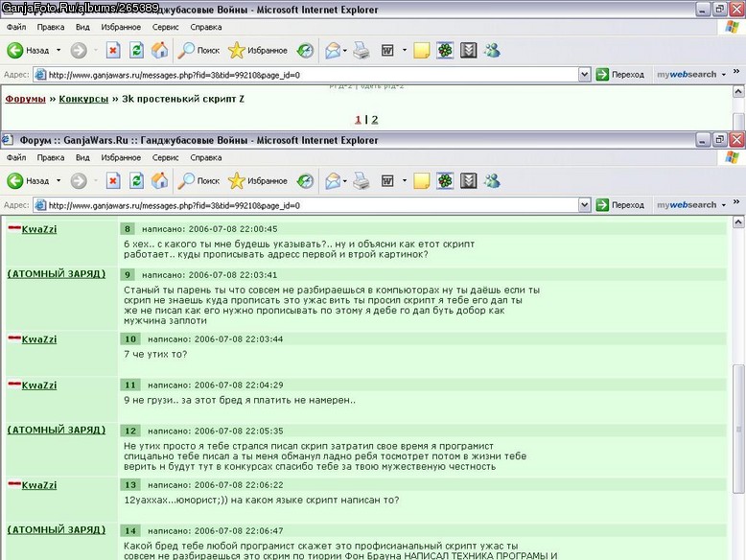Click the page 1 link in the pagination
This screenshot has width=746, height=560.
coord(358,120)
